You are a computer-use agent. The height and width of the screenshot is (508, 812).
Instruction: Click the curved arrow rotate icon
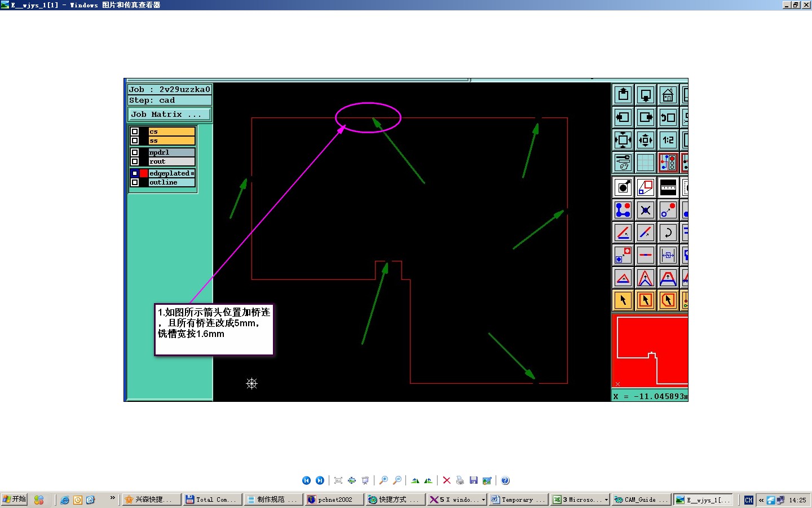[x=668, y=233]
